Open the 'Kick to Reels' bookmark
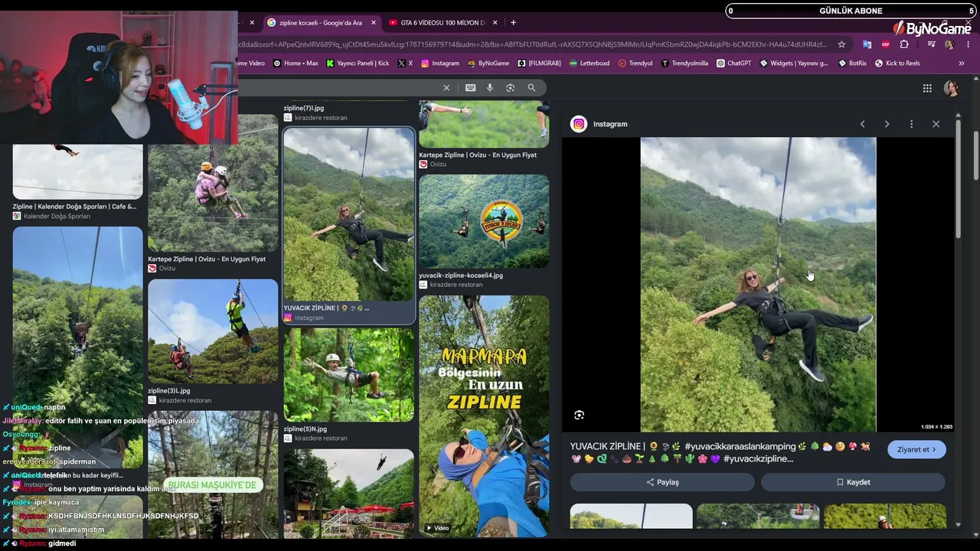Image resolution: width=980 pixels, height=551 pixels. click(x=897, y=64)
